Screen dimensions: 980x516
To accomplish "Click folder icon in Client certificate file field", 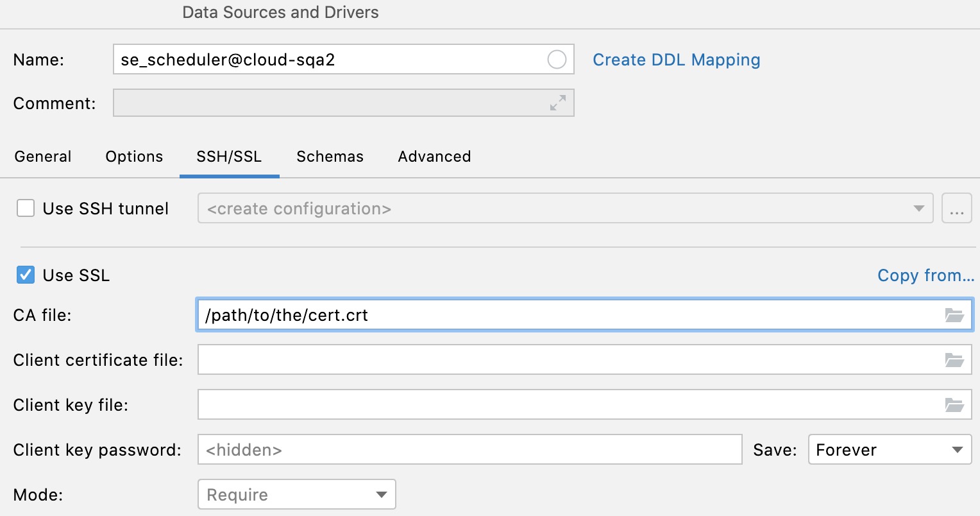I will 954,360.
